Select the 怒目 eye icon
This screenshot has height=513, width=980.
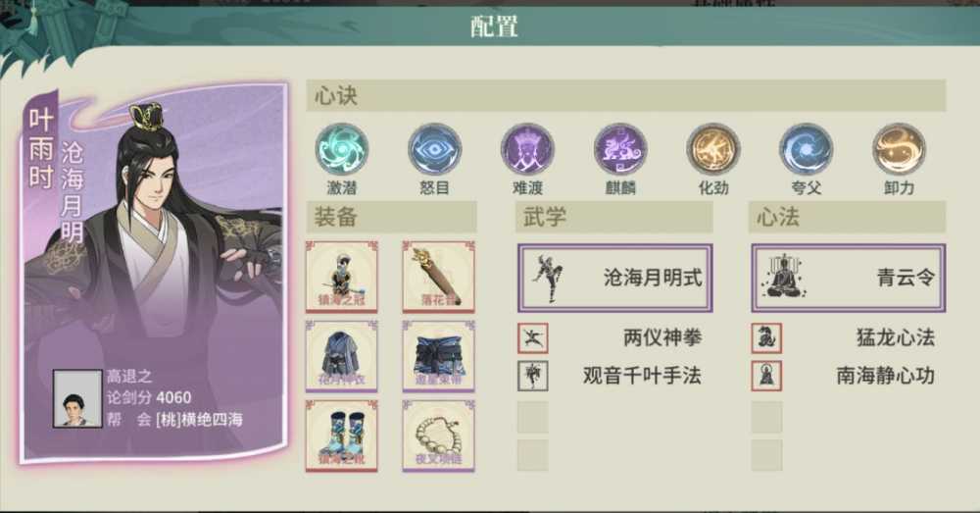point(434,149)
